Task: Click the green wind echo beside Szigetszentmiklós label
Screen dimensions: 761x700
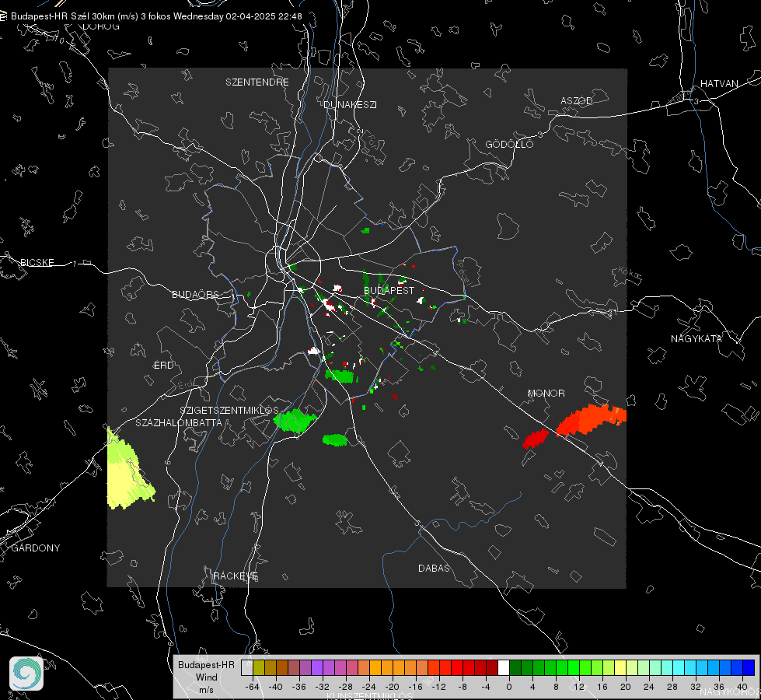Action: [x=295, y=420]
